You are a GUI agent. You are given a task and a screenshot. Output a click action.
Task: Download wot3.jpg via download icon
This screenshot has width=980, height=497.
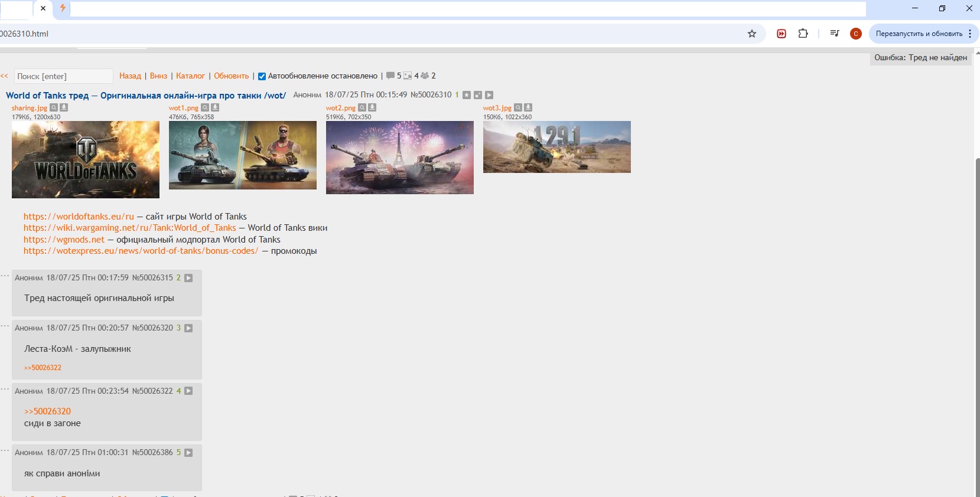tap(528, 107)
